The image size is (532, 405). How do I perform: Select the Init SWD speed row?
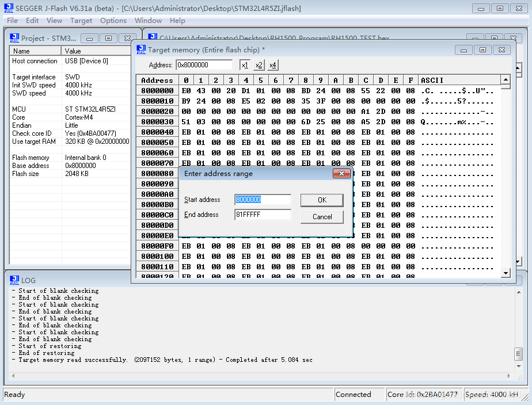70,85
